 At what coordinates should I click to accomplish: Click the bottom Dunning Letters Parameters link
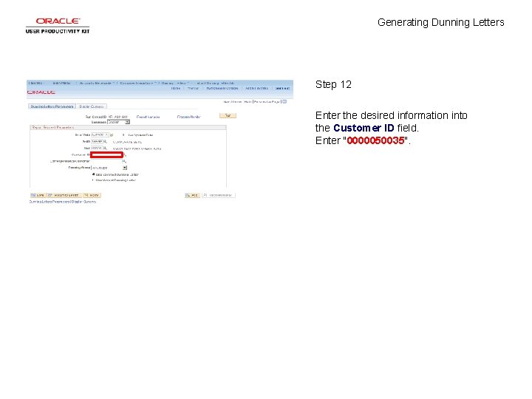50,202
